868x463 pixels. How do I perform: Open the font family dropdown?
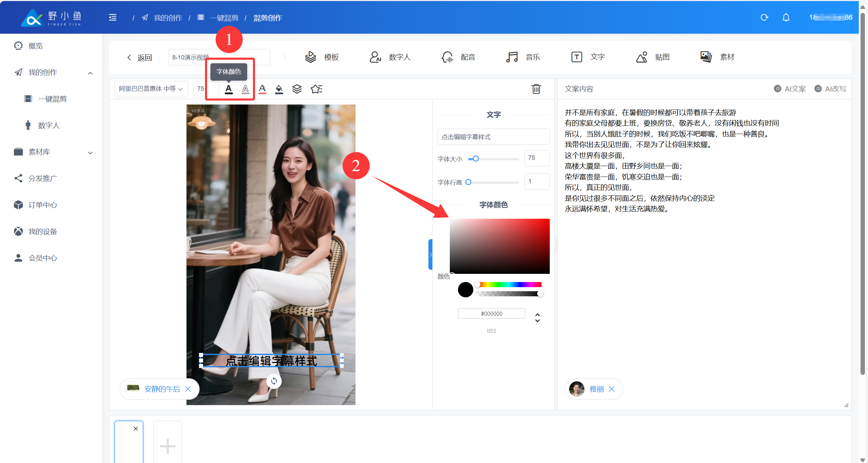(x=151, y=89)
